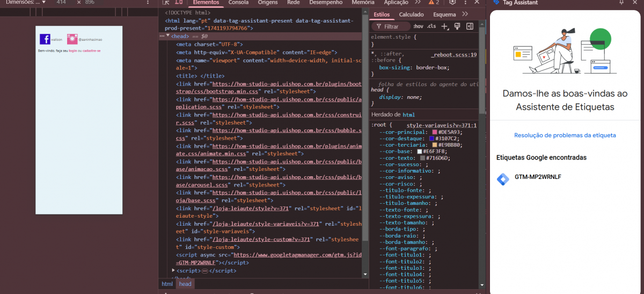
Task: Click the Facebook icon in page preview
Action: 45,39
